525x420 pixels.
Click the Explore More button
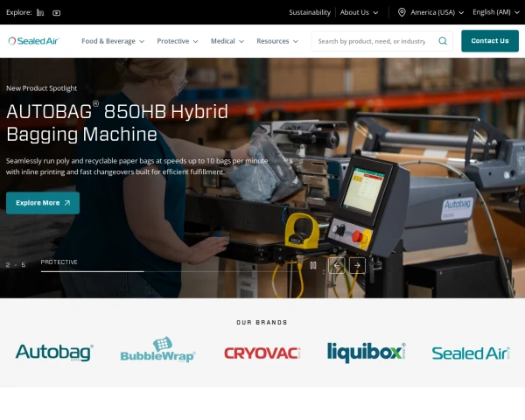(x=43, y=203)
